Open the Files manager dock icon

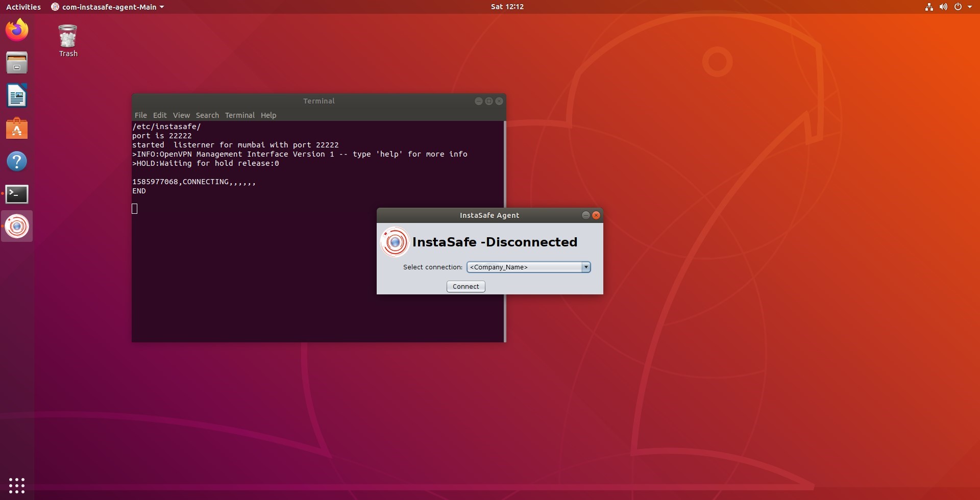17,63
